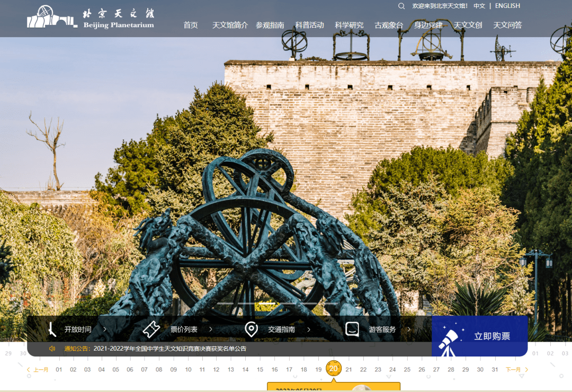The image size is (572, 392).
Task: Open the 身边党建 menu item
Action: 428,25
